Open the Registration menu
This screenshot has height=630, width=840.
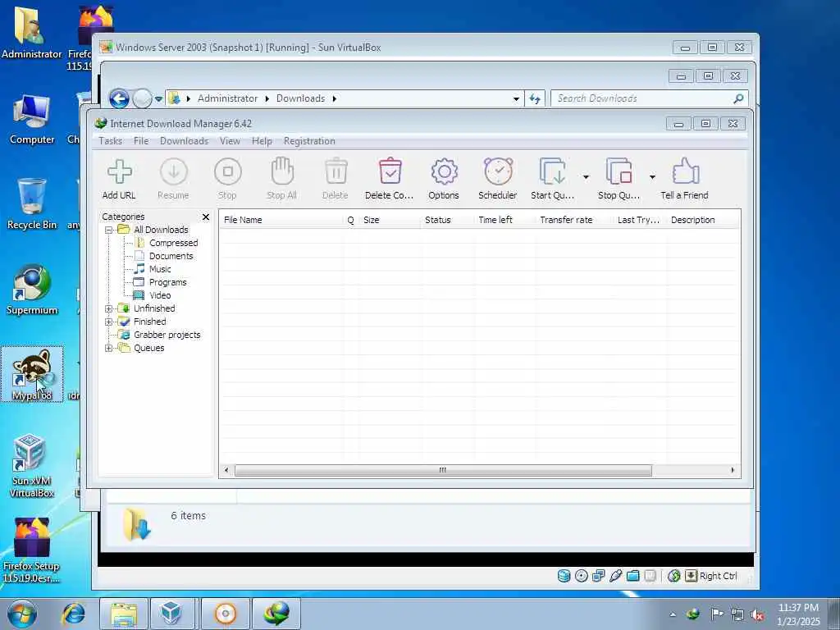point(309,141)
